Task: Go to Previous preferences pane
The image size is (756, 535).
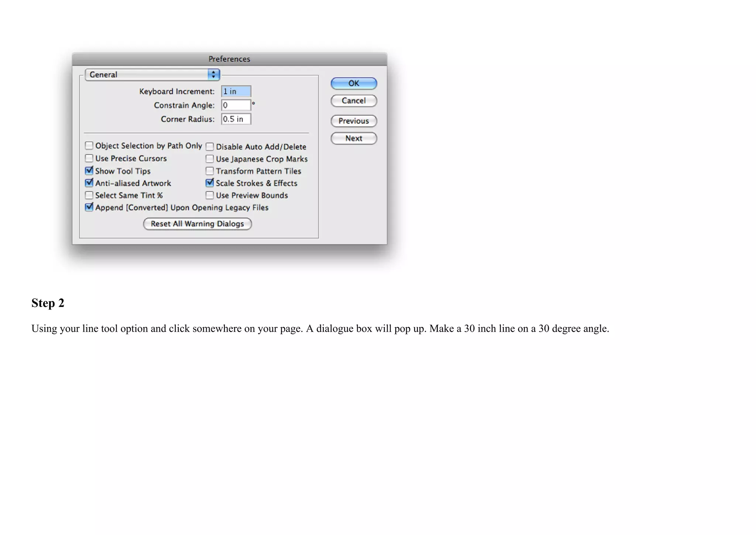Action: (x=353, y=121)
